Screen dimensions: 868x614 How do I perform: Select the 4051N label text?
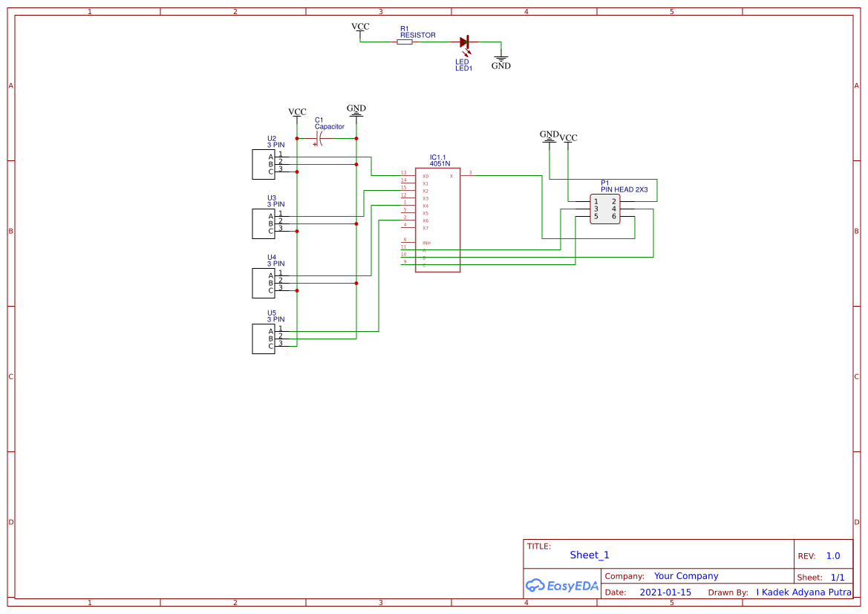tap(440, 163)
